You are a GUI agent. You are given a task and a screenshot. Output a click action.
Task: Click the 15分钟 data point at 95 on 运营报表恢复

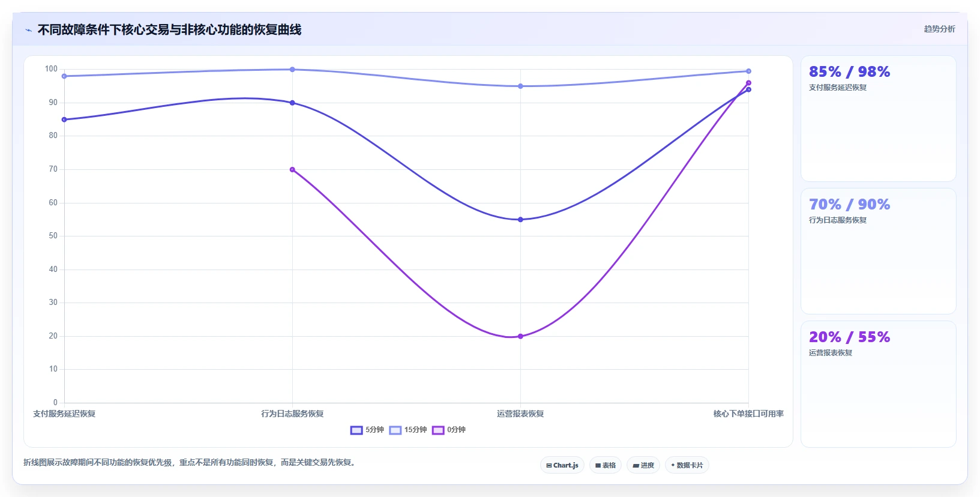pyautogui.click(x=520, y=86)
